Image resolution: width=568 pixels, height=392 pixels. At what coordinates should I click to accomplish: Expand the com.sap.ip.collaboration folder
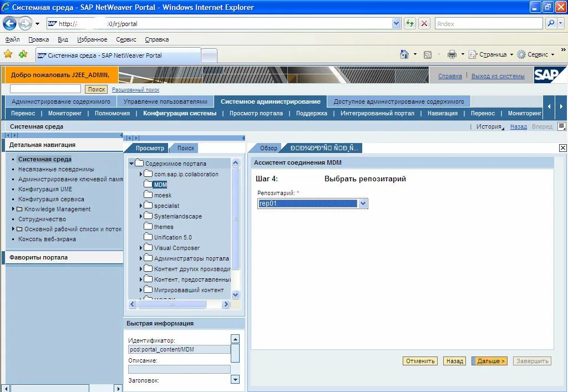(141, 174)
